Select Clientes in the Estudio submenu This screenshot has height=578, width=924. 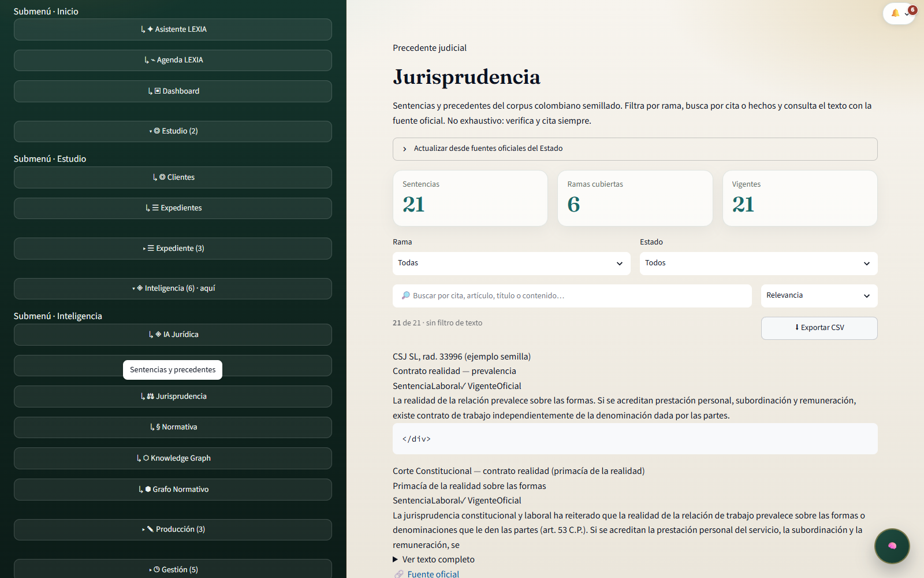[173, 177]
